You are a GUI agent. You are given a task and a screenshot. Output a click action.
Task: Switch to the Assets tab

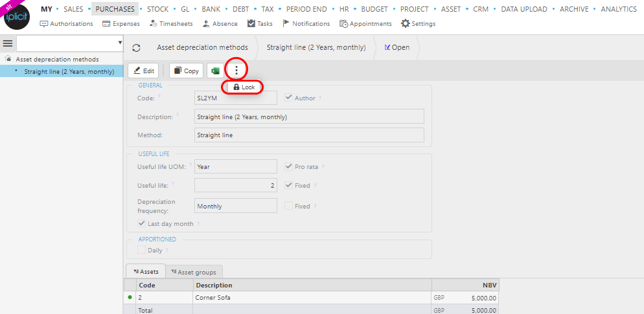point(146,271)
